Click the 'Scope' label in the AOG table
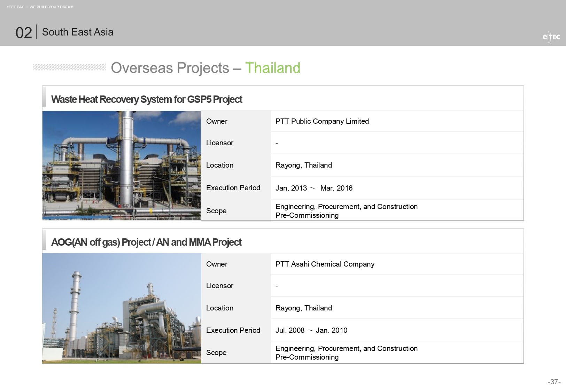Screen dimensions: 566x392 coord(216,353)
